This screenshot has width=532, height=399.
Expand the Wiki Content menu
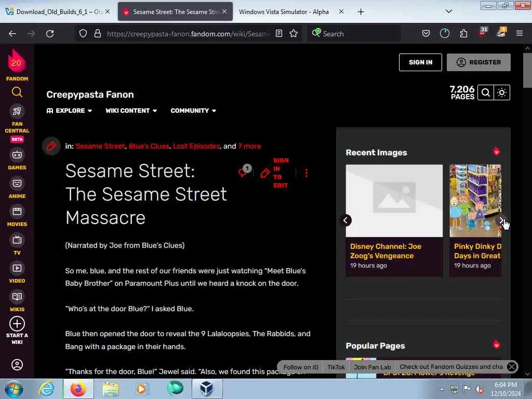point(131,111)
